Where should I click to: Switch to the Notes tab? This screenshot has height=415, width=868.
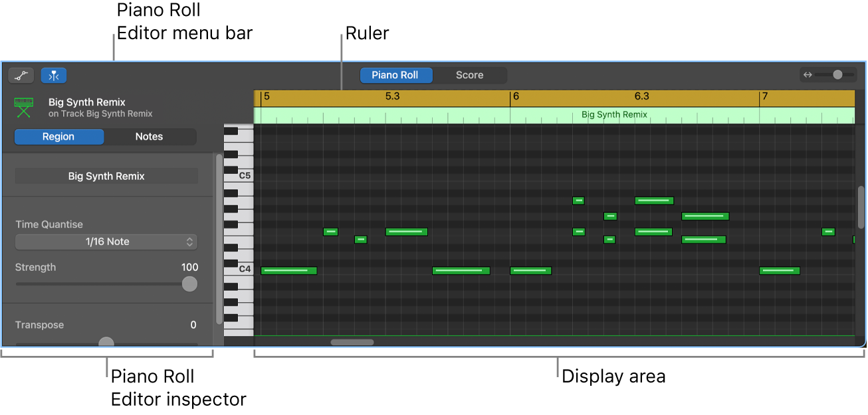[149, 137]
